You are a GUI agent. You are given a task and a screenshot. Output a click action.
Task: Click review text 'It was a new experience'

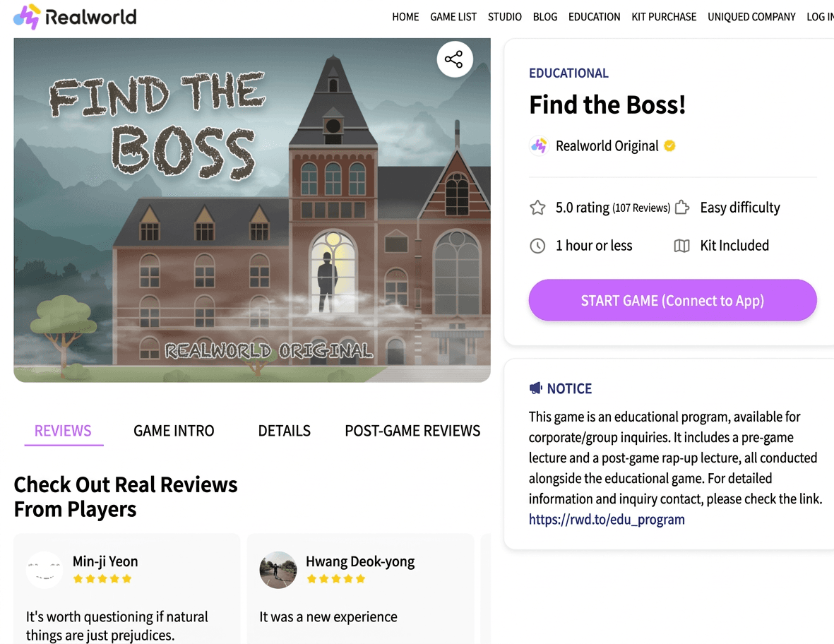328,617
